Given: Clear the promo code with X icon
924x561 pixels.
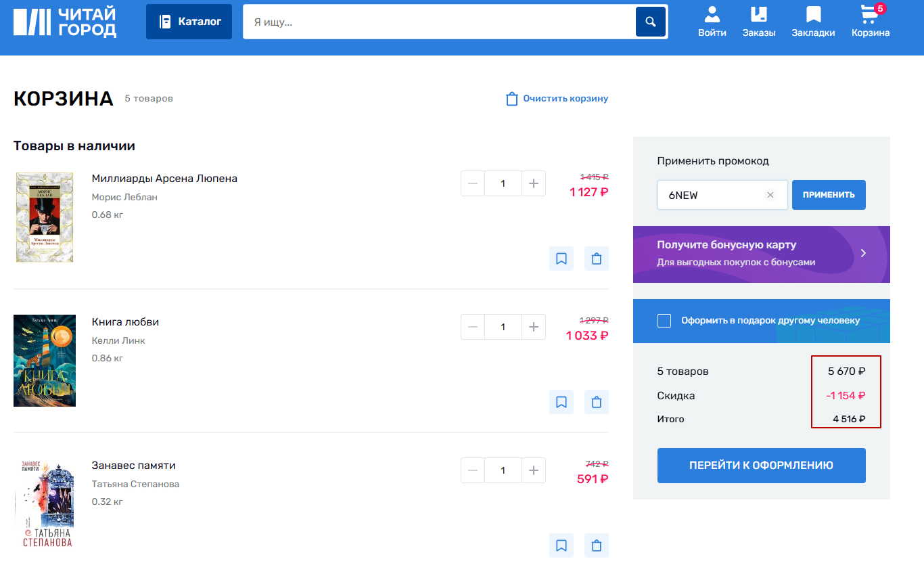Looking at the screenshot, I should pyautogui.click(x=770, y=195).
